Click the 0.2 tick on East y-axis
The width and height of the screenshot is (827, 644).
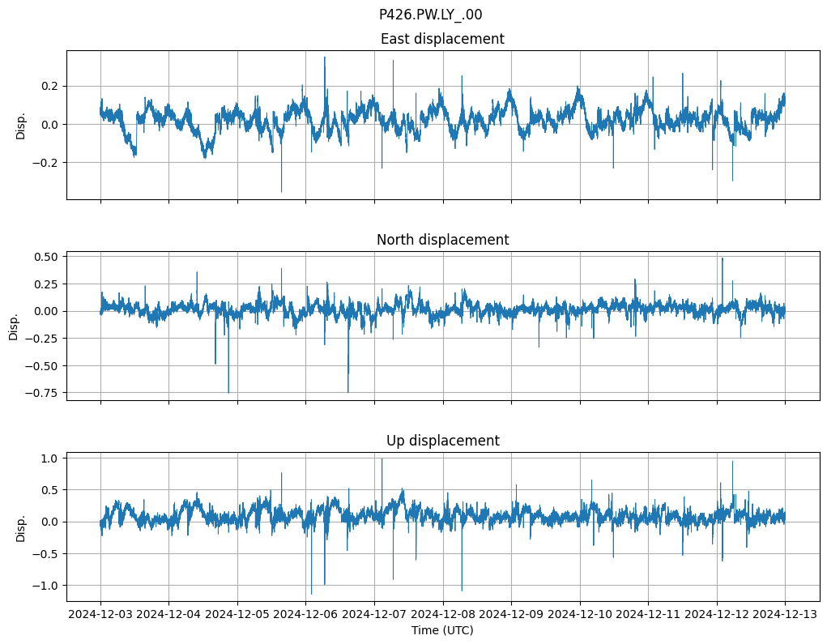pyautogui.click(x=52, y=86)
